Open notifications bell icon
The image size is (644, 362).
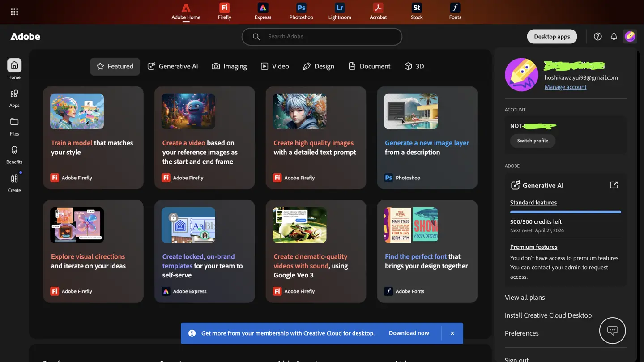click(x=614, y=37)
